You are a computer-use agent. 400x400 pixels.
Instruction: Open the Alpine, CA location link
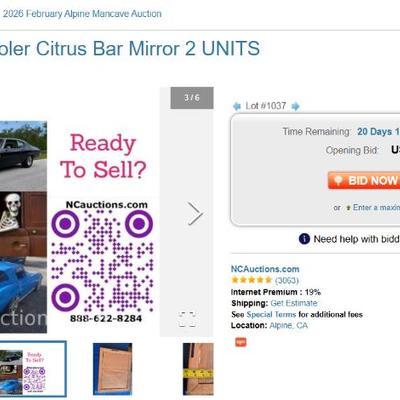pos(288,325)
